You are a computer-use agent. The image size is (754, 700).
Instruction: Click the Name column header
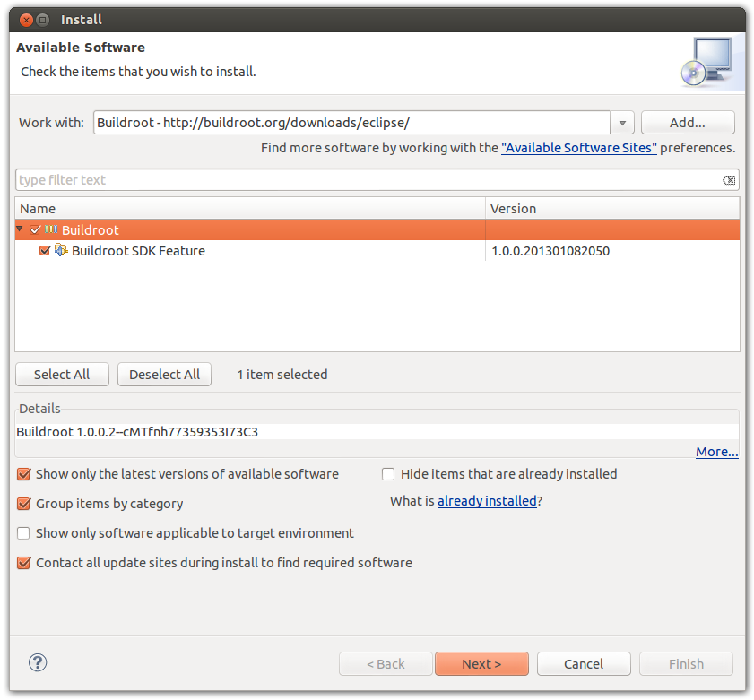[x=250, y=209]
